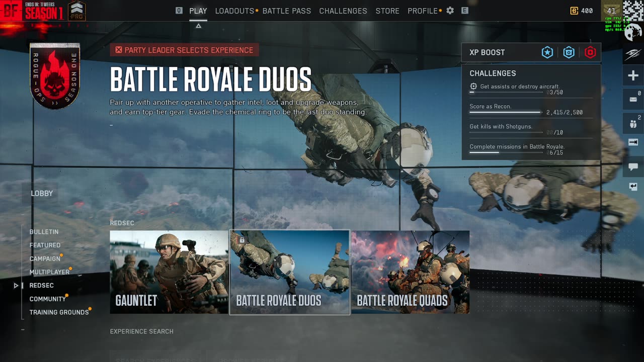
Task: Click the aircraft challenge target icon
Action: 473,86
